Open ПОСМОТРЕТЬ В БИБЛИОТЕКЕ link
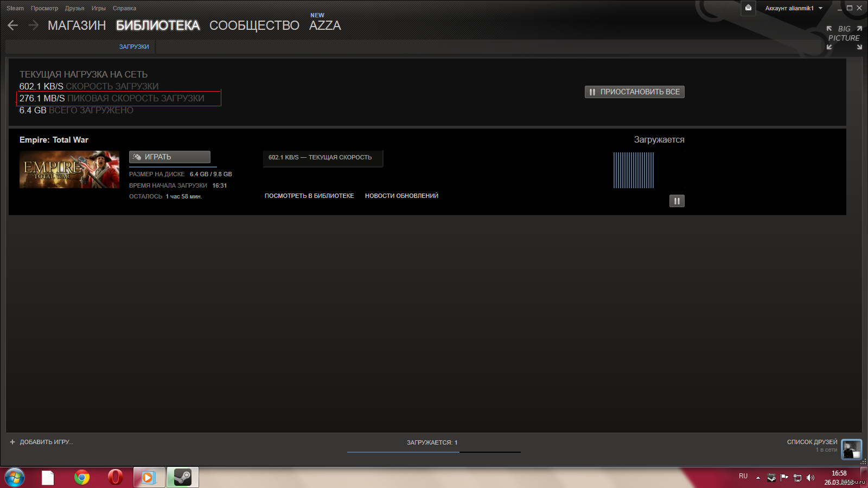The image size is (868, 488). (309, 196)
